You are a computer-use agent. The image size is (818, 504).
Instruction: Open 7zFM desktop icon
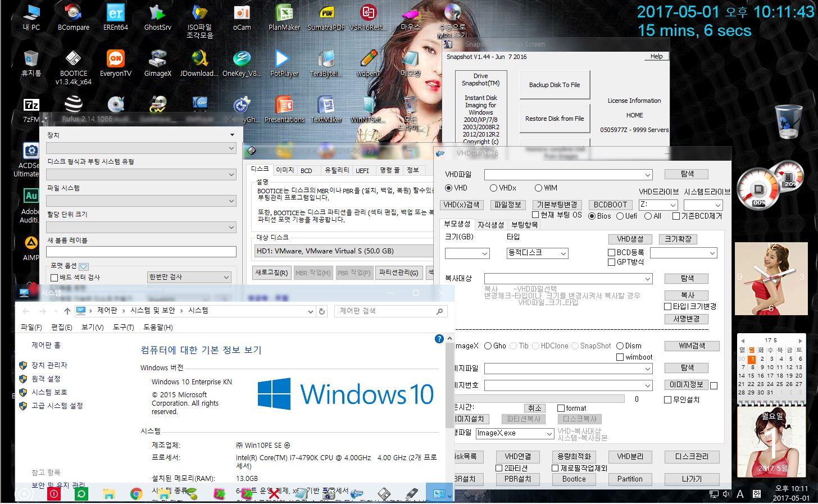(31, 110)
